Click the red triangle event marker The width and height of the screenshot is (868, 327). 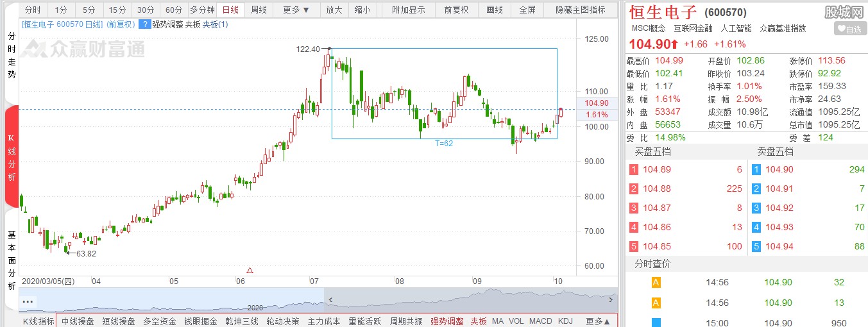point(250,271)
